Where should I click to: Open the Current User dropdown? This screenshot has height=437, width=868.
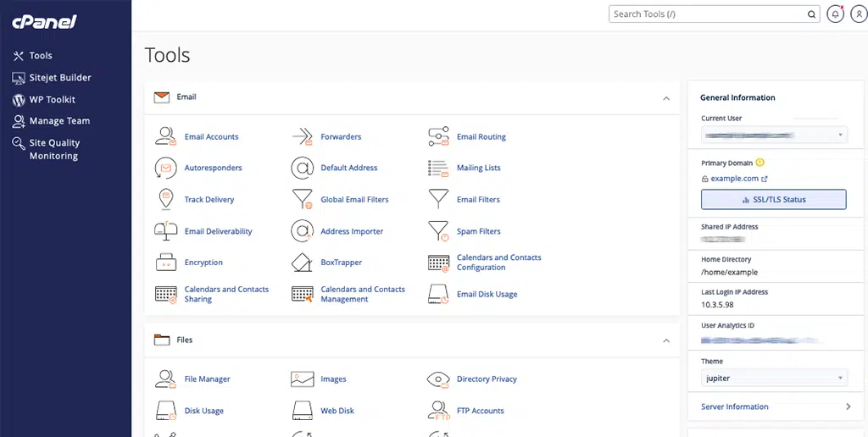(x=774, y=135)
